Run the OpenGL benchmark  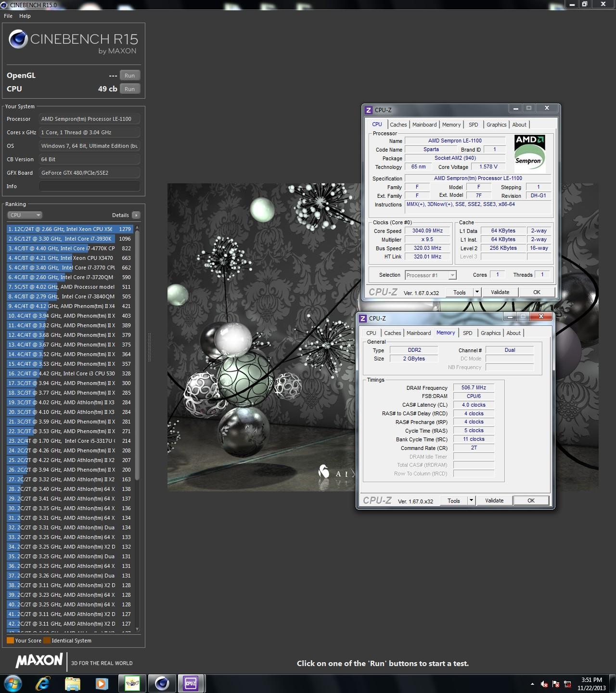click(x=130, y=76)
